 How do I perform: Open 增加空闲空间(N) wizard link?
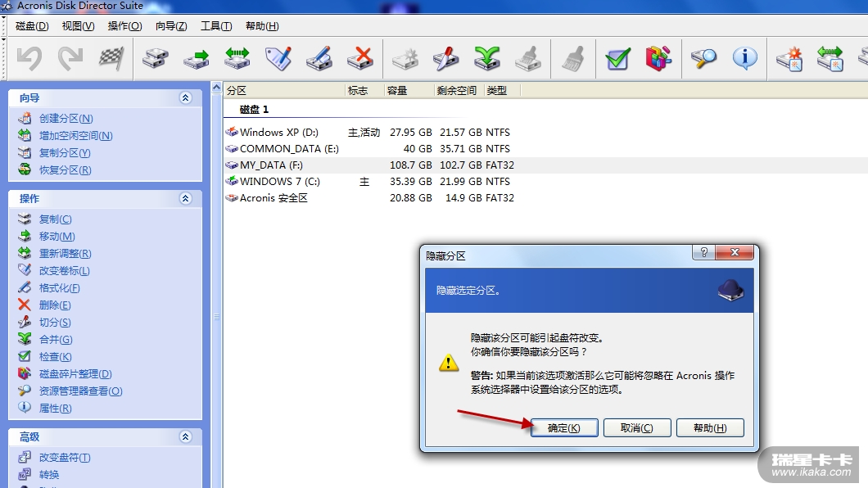point(76,136)
